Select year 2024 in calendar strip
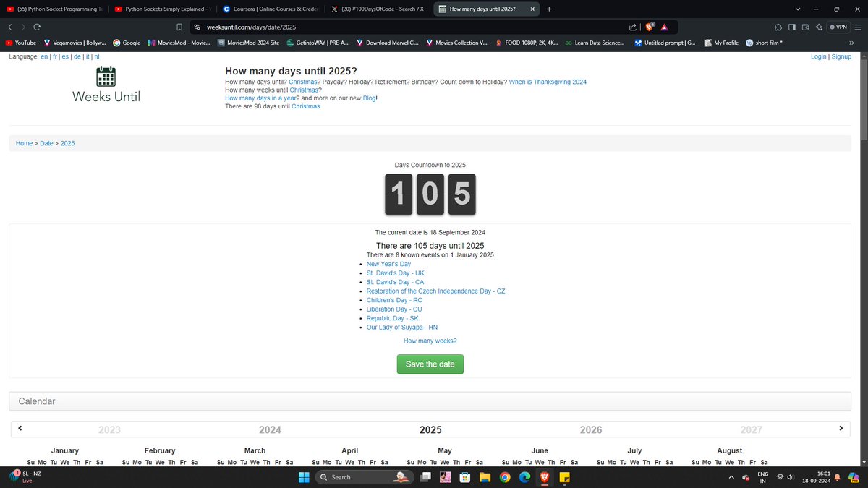The width and height of the screenshot is (868, 488). [270, 429]
